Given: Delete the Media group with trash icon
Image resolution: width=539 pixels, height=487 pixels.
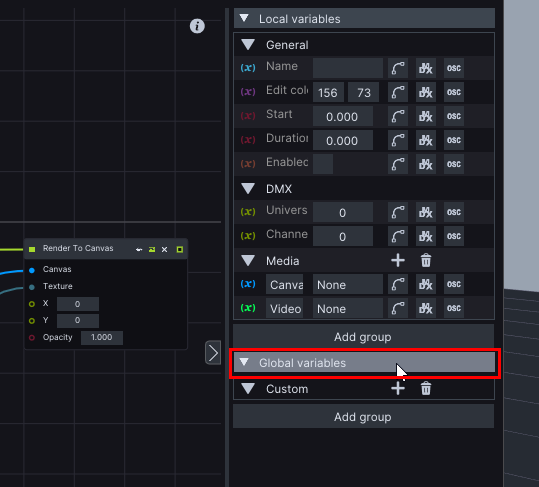Looking at the screenshot, I should pyautogui.click(x=426, y=261).
